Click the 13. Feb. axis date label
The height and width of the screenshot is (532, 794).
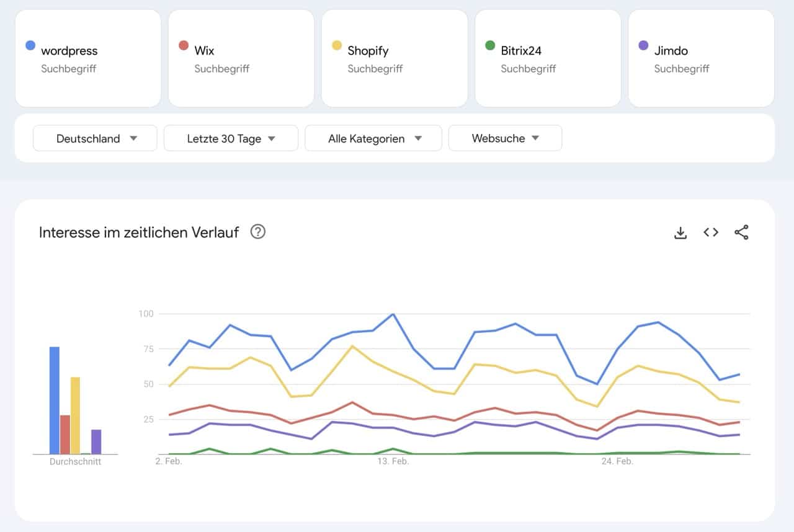click(x=393, y=462)
